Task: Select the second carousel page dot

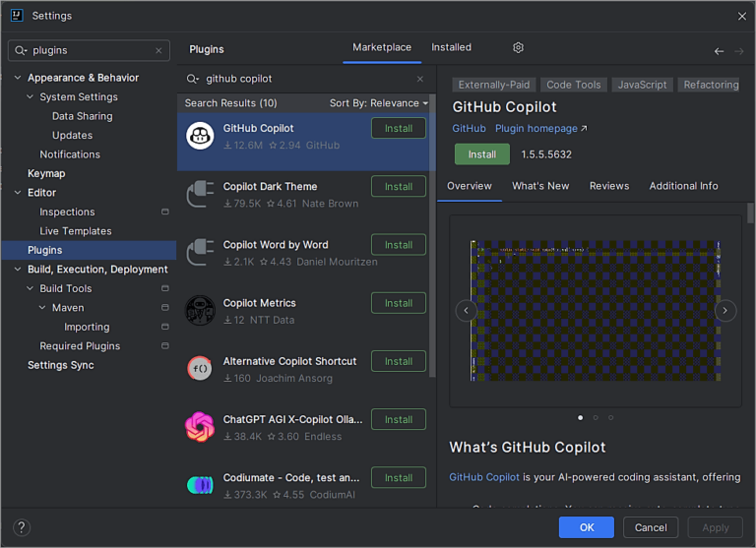Action: (x=596, y=417)
